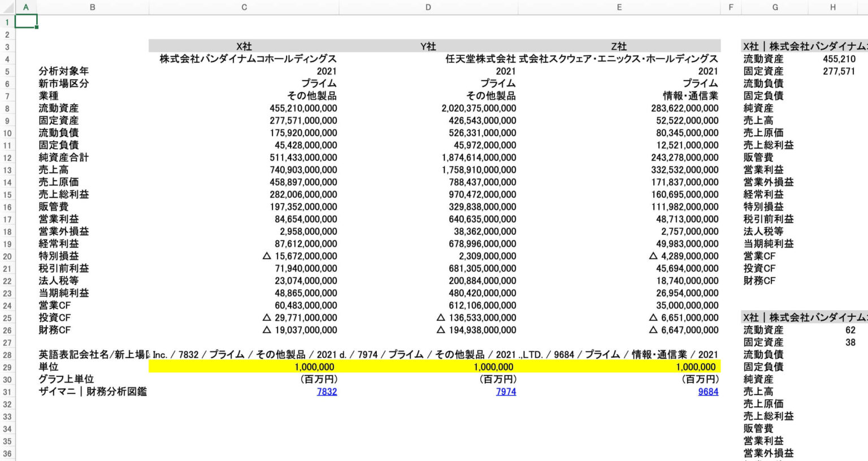868x461 pixels.
Task: Select the column A header
Action: pyautogui.click(x=25, y=7)
